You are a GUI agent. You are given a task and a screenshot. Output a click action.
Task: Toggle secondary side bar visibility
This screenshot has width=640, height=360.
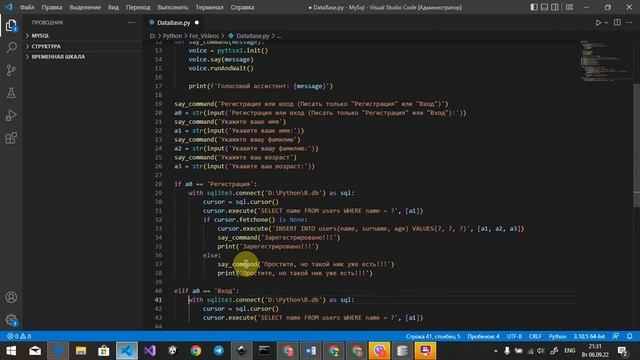555,7
